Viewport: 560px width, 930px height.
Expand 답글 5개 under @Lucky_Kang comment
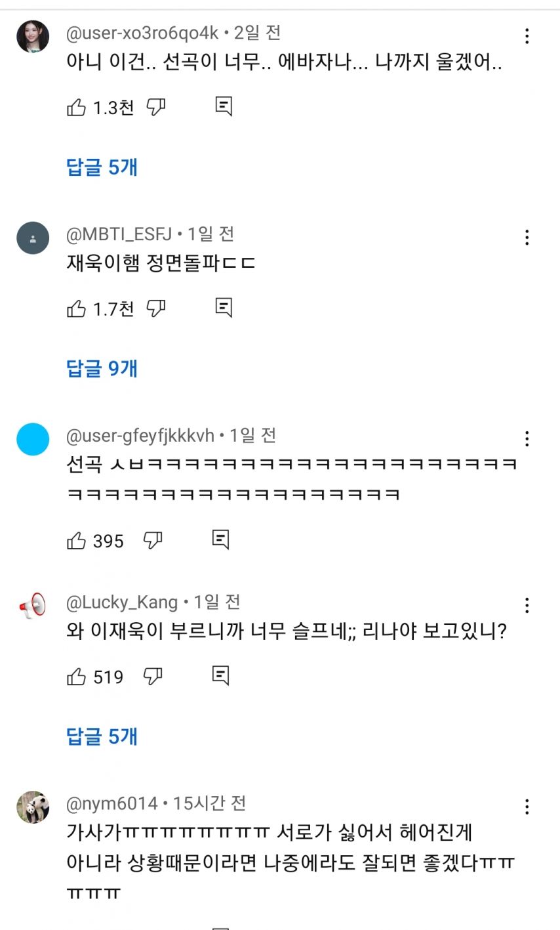[102, 736]
